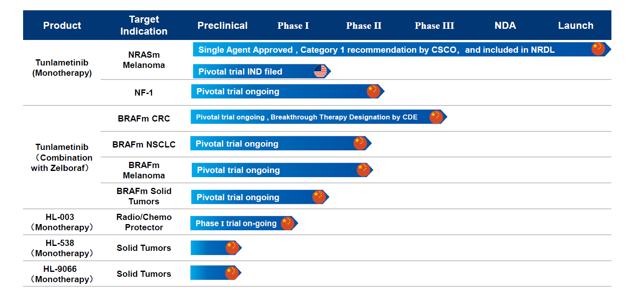Screen dimensions: 644x304
Task: Click China flag on HL-9066 bar
Action: tap(232, 273)
